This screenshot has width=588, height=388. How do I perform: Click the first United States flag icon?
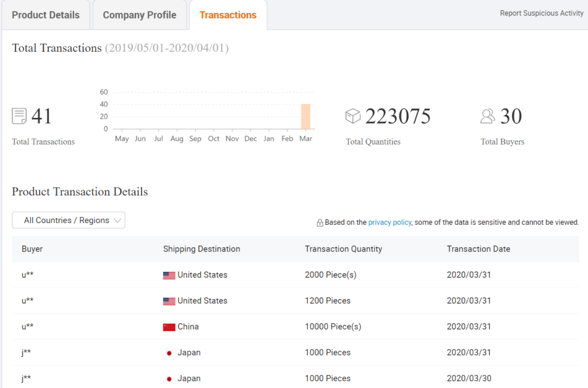pyautogui.click(x=169, y=275)
